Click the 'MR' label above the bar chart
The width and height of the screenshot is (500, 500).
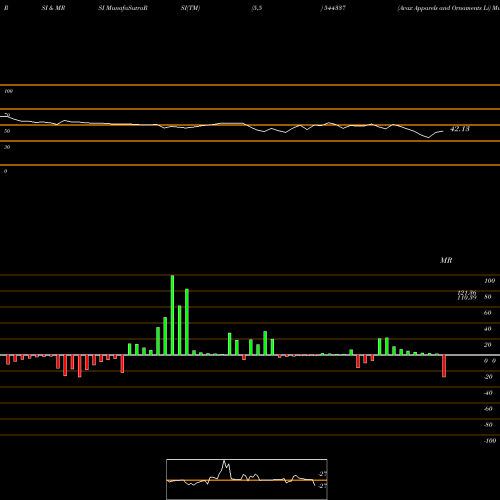[x=446, y=260]
